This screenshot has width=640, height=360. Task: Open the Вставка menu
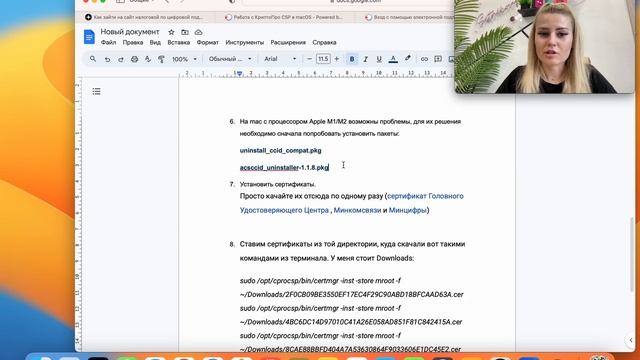point(179,42)
